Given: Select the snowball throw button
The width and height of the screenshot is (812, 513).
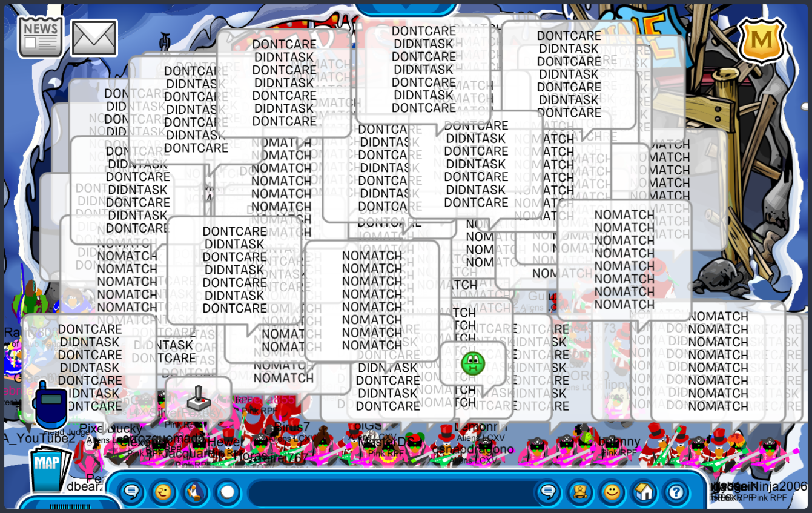Looking at the screenshot, I should click(x=227, y=491).
